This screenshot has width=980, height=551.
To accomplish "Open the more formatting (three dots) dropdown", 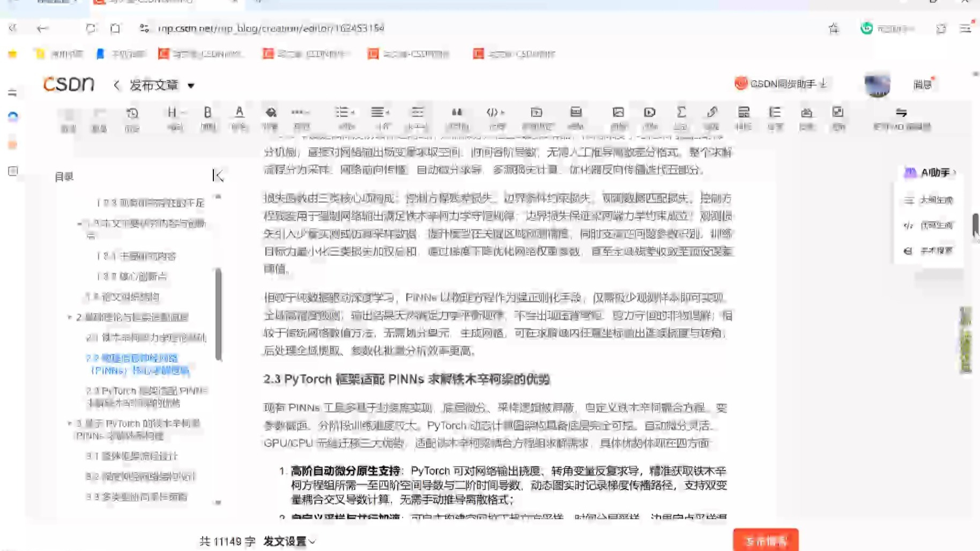I will pos(301,118).
